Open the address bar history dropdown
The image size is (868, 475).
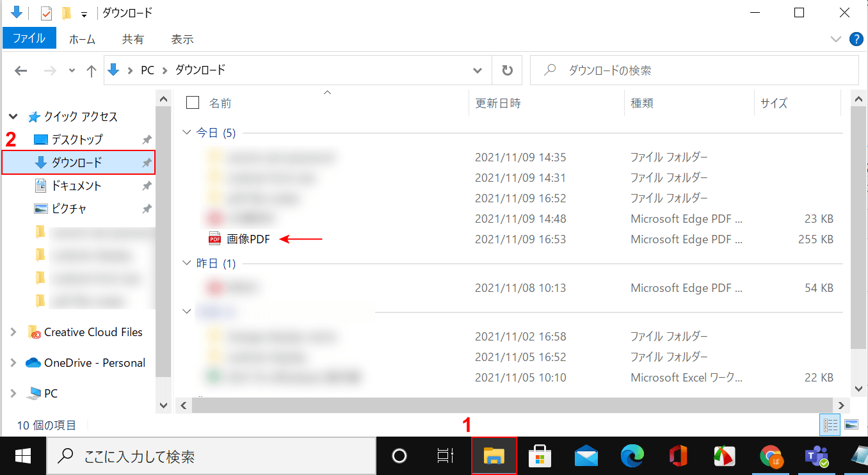coord(478,70)
